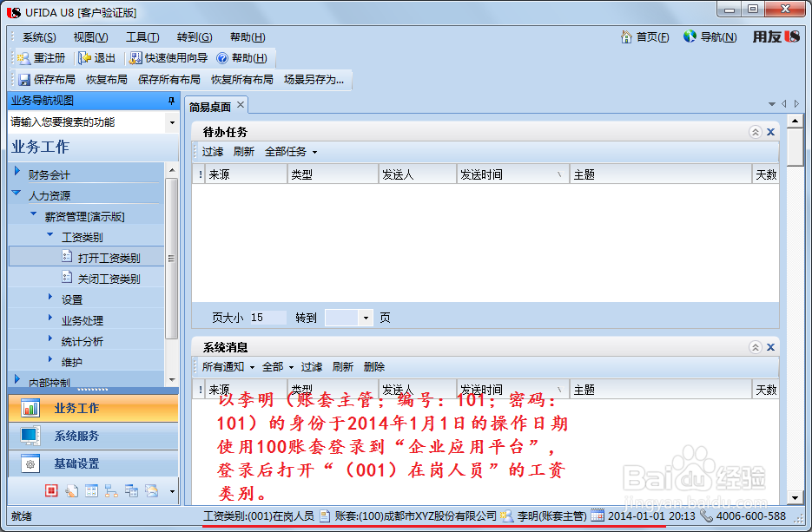Collapse the 薪资管理[演示版] node
The height and width of the screenshot is (532, 812).
point(34,213)
